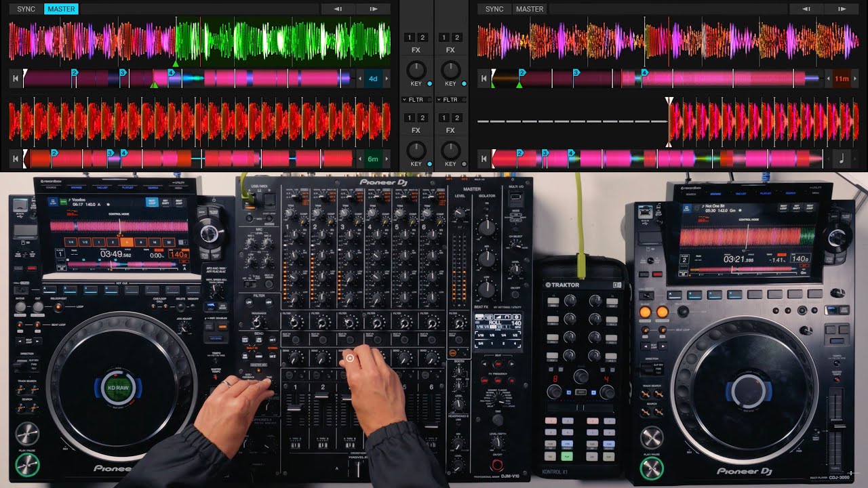Click the 11m key display
The image size is (868, 488).
point(842,79)
